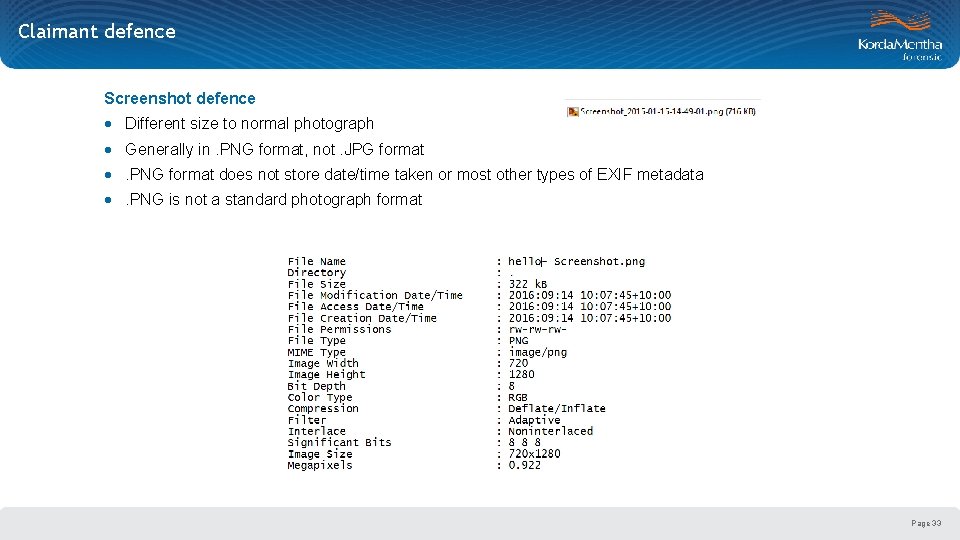Click the 'Megapixels' label
The height and width of the screenshot is (540, 960).
coord(320,465)
